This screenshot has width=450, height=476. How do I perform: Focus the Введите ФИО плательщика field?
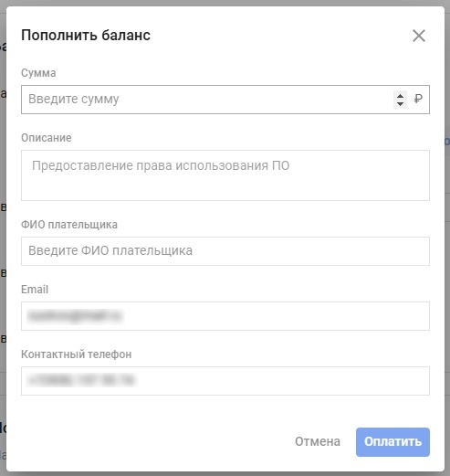(225, 251)
